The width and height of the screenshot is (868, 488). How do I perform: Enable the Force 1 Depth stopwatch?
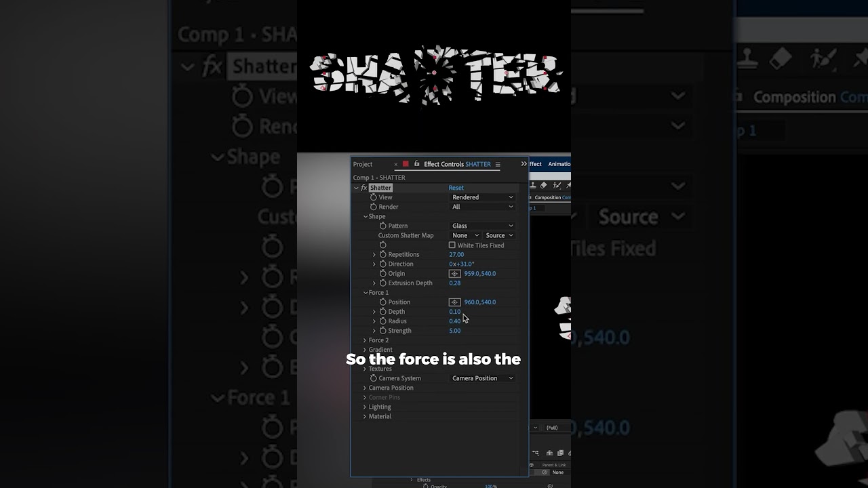[x=383, y=311]
